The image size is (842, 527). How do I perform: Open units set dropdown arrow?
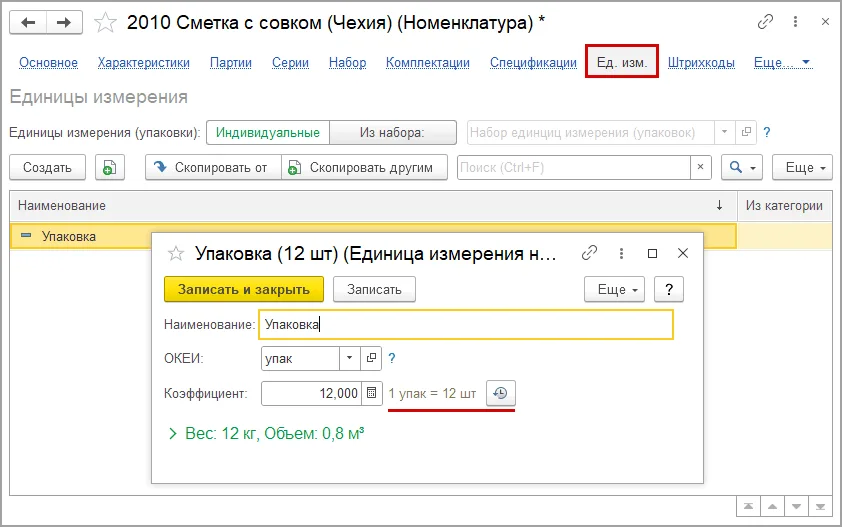pos(724,132)
